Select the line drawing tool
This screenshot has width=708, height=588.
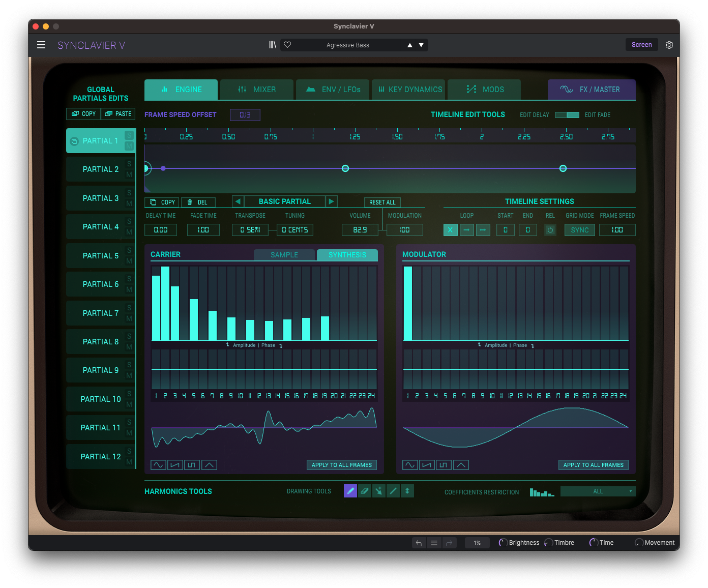pos(393,491)
